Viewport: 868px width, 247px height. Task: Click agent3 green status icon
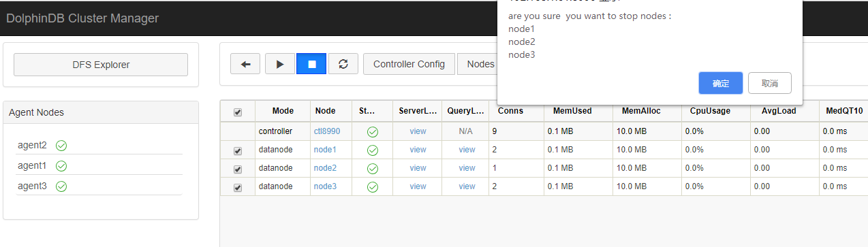(x=61, y=186)
